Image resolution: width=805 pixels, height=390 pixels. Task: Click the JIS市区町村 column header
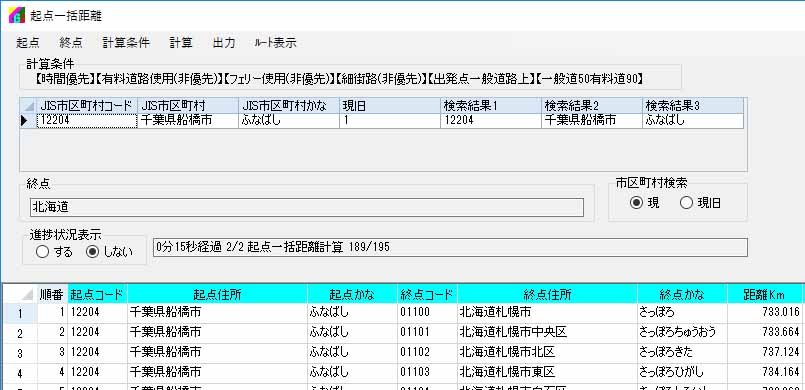click(x=188, y=106)
